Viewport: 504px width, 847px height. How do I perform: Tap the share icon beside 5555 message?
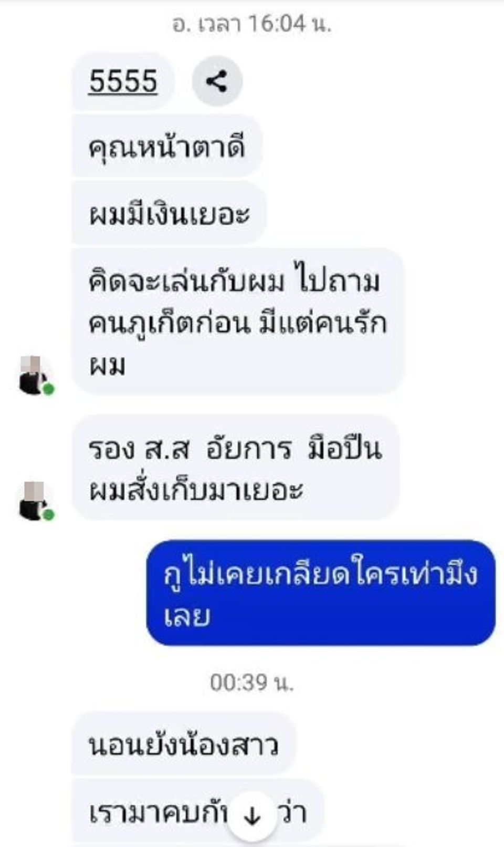click(217, 81)
